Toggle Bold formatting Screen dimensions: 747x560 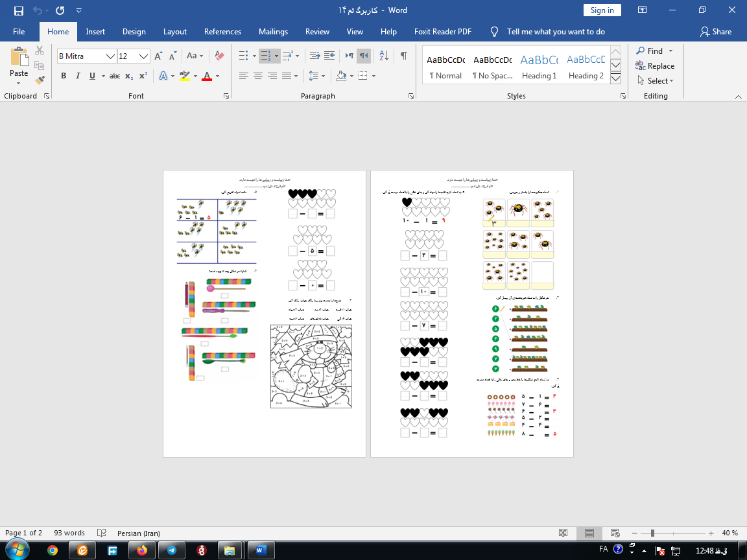pos(64,76)
